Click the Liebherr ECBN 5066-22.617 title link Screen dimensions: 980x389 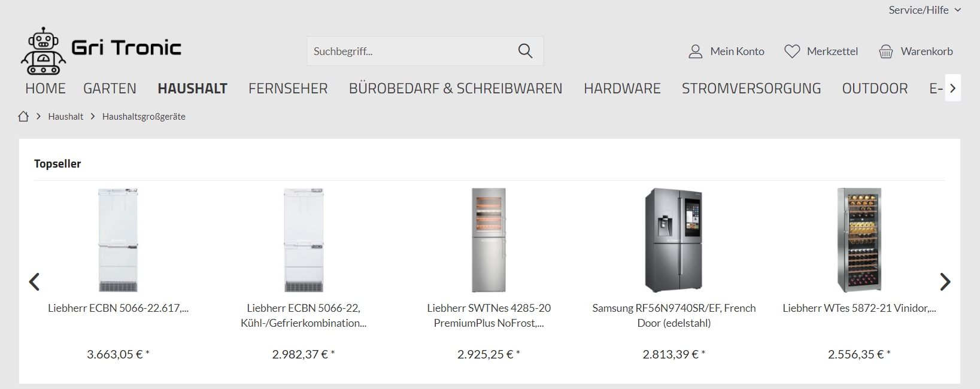point(118,308)
